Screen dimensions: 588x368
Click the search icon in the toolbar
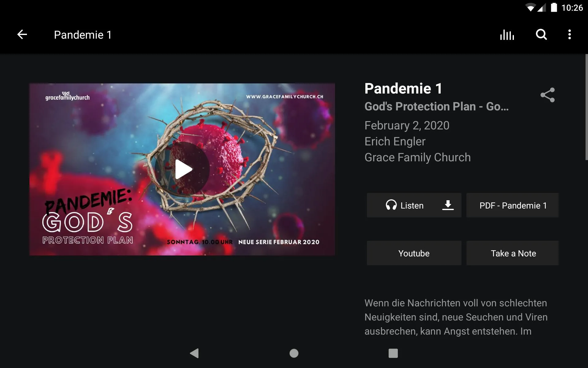pyautogui.click(x=541, y=35)
